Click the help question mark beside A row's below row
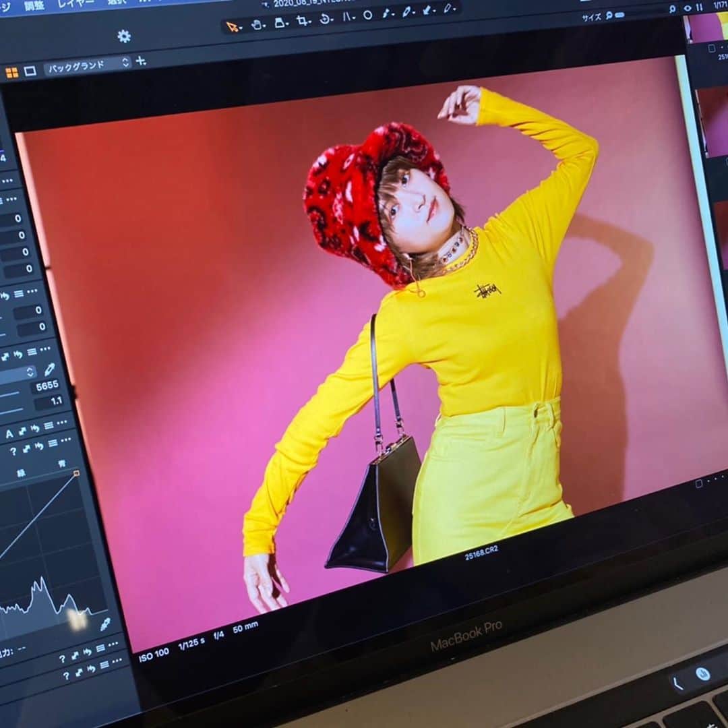The width and height of the screenshot is (728, 728). click(13, 451)
